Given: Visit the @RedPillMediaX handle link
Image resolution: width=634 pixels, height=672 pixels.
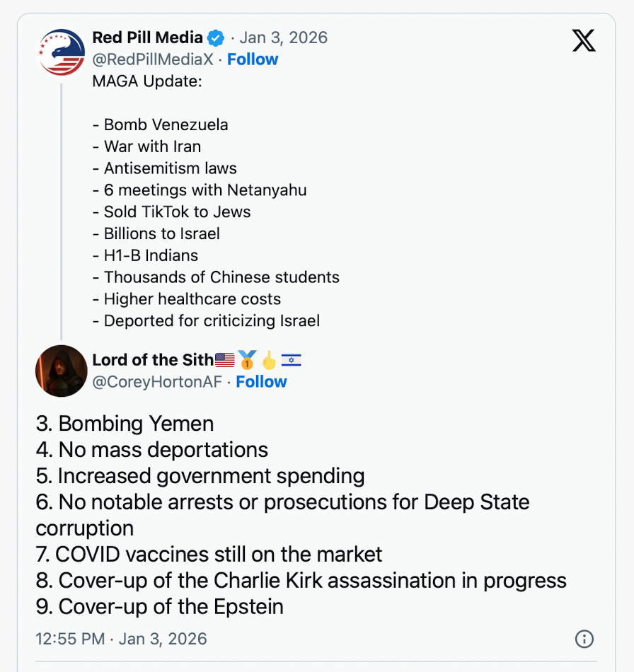Looking at the screenshot, I should tap(153, 59).
